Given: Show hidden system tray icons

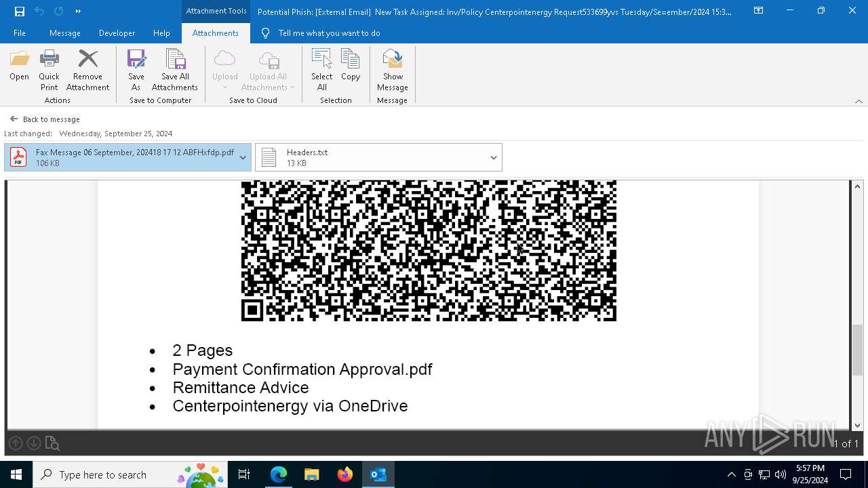Looking at the screenshot, I should pos(731,474).
